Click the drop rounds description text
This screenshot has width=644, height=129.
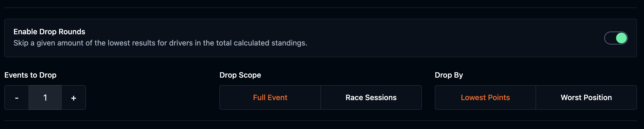[160, 43]
